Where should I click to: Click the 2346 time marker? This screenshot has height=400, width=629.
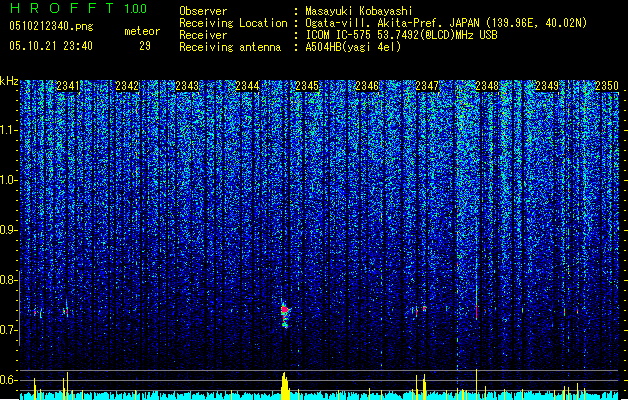click(367, 86)
